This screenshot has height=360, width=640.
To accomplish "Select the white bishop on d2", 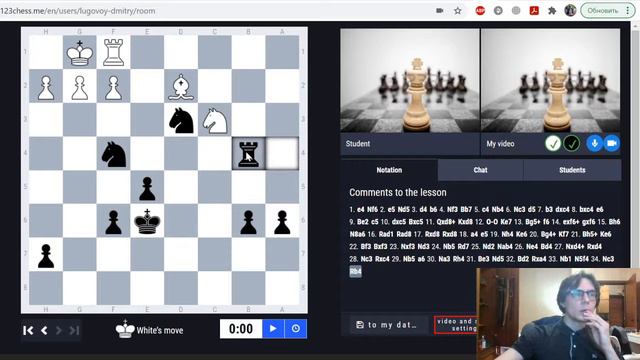I will click(x=181, y=86).
